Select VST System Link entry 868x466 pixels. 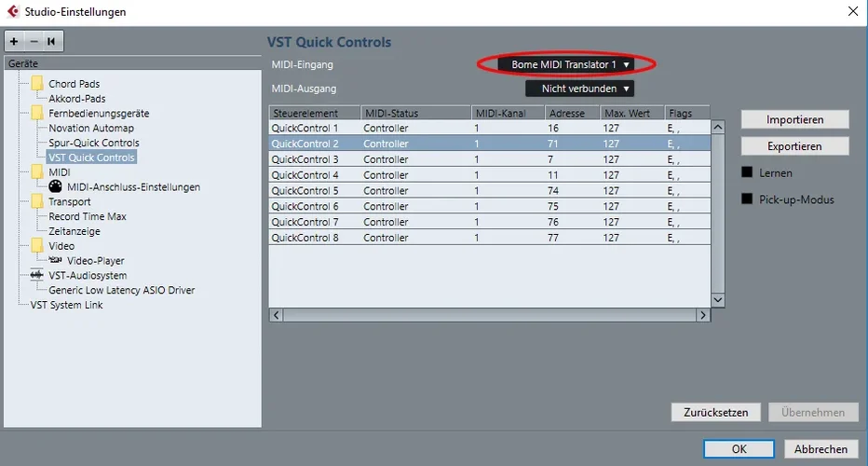(66, 305)
